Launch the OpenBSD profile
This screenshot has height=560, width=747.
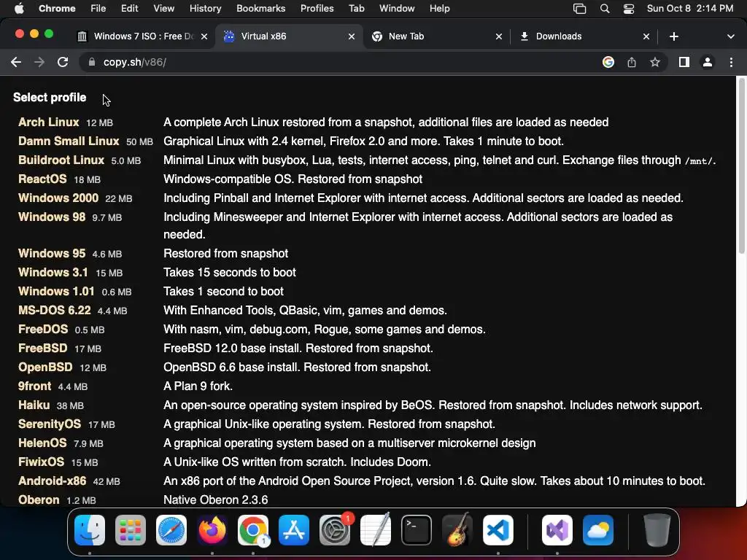click(45, 367)
